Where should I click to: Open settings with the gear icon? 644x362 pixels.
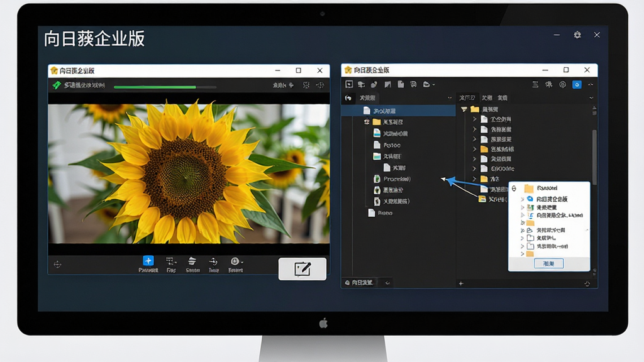point(577,35)
